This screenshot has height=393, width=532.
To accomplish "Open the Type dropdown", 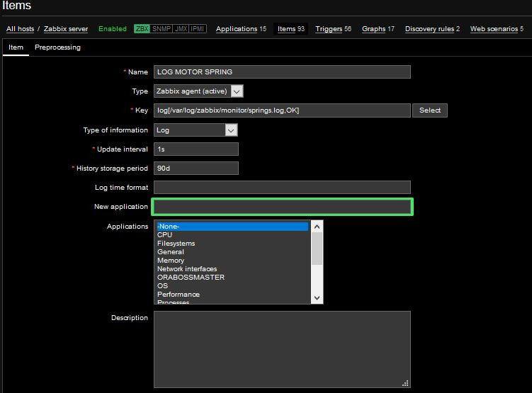I will (x=198, y=91).
